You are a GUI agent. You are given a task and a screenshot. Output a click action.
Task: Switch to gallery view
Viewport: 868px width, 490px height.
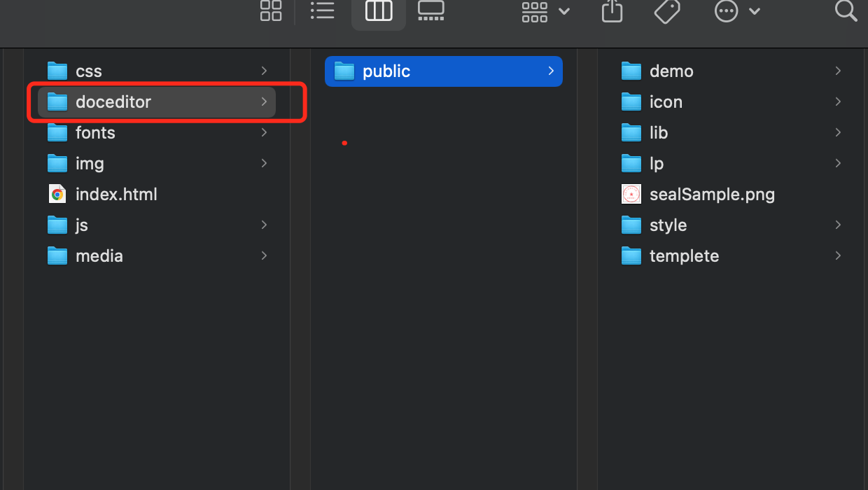430,10
